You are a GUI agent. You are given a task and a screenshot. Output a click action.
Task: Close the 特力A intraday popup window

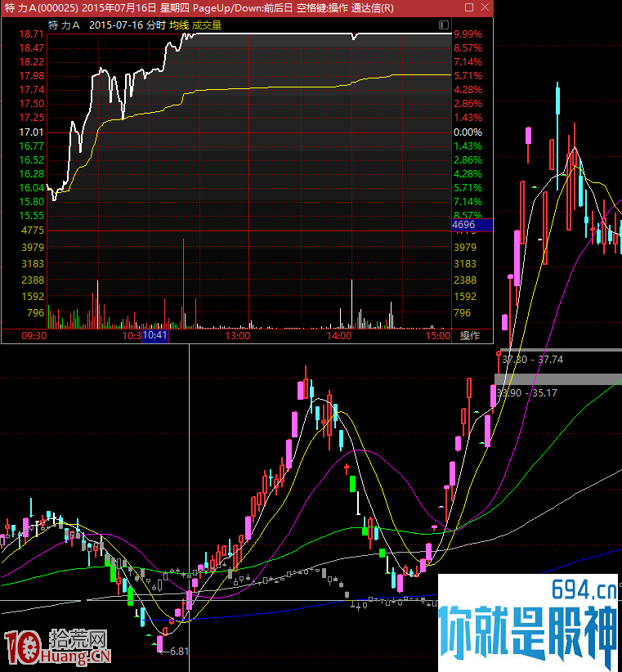tap(485, 7)
